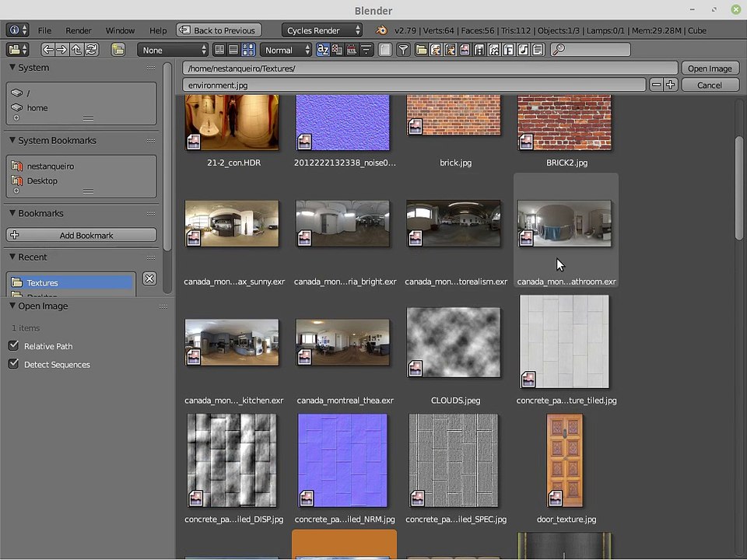Click Back to Previous button
Viewport: 747px width, 560px height.
tap(219, 30)
